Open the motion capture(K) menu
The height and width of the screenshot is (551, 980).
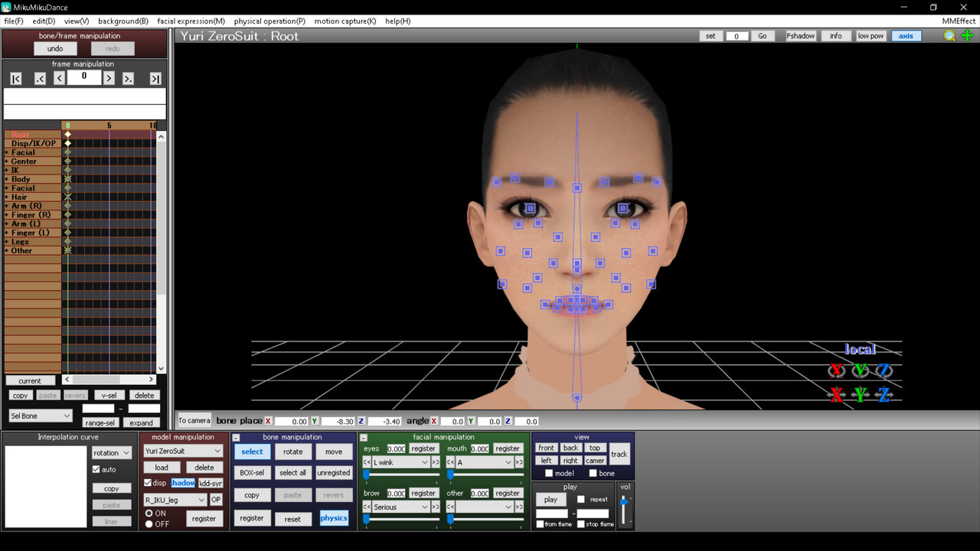(345, 21)
